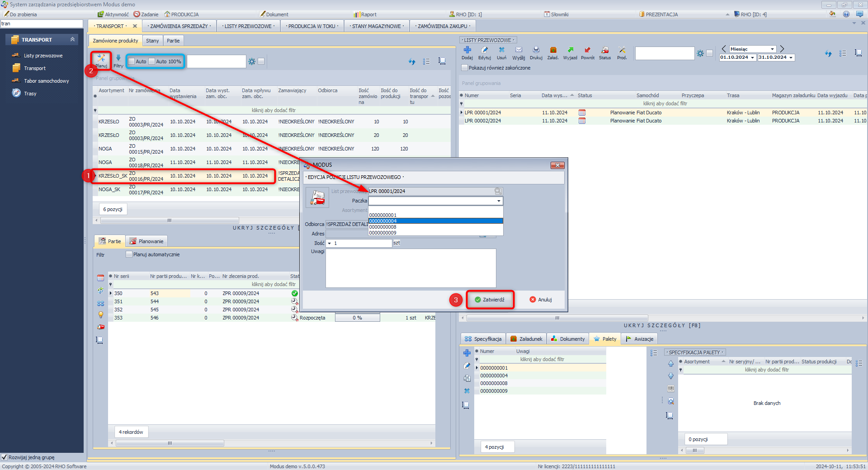
Task: Click the Status icon in toolbar
Action: coord(604,50)
